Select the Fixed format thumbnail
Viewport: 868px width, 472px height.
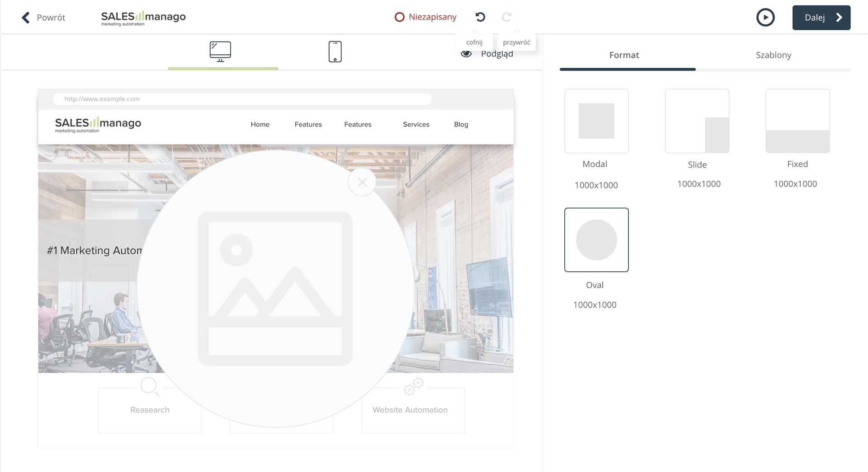point(797,121)
